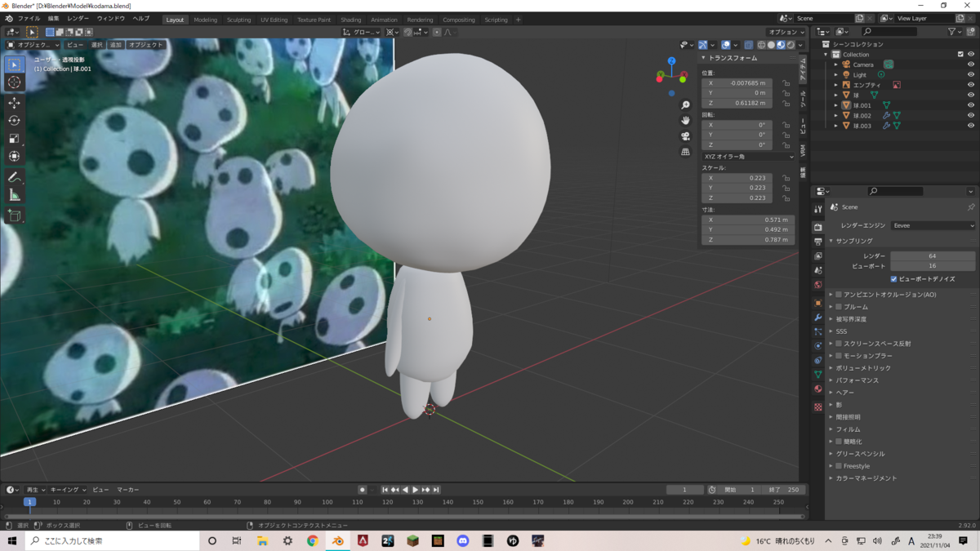Open the Material properties tab icon
Viewport: 980px width, 551px height.
pyautogui.click(x=817, y=389)
